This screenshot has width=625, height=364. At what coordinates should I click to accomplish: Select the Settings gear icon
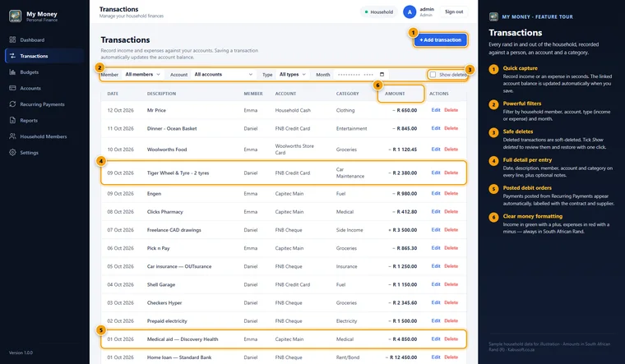(x=13, y=153)
